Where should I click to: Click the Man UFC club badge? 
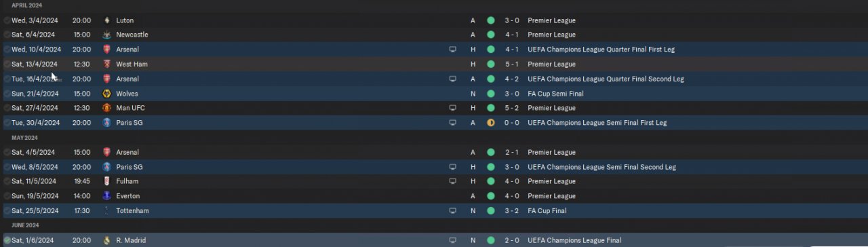tap(106, 108)
